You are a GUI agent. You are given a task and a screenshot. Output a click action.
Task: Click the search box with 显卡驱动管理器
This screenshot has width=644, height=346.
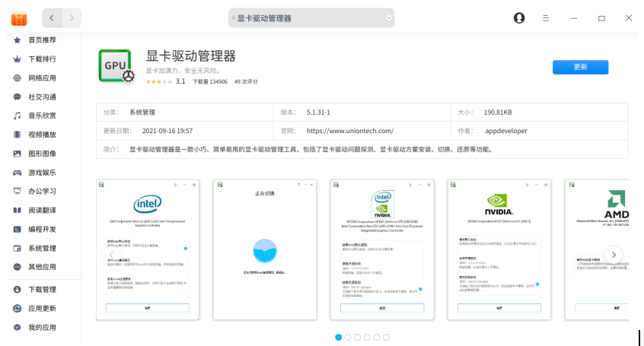click(311, 18)
